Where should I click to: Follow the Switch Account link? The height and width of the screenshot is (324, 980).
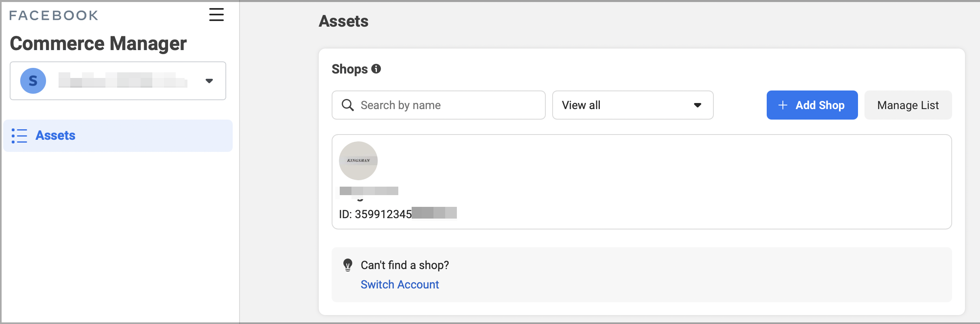click(x=400, y=284)
